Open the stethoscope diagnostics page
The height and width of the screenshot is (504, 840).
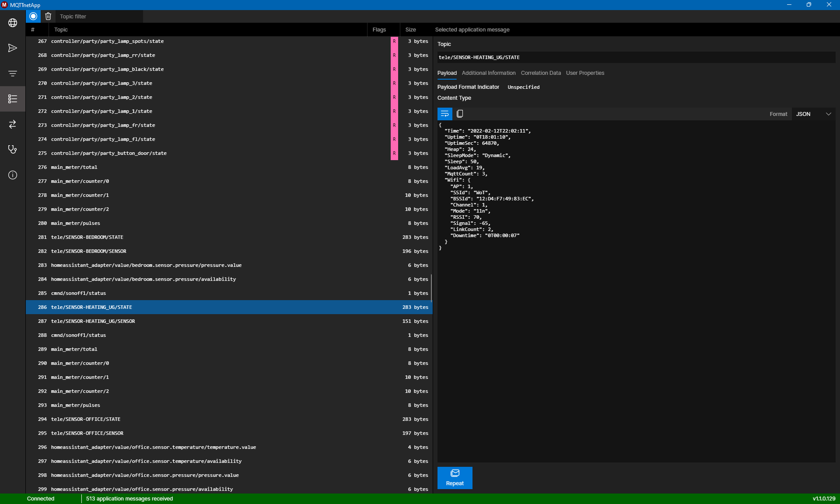point(13,150)
